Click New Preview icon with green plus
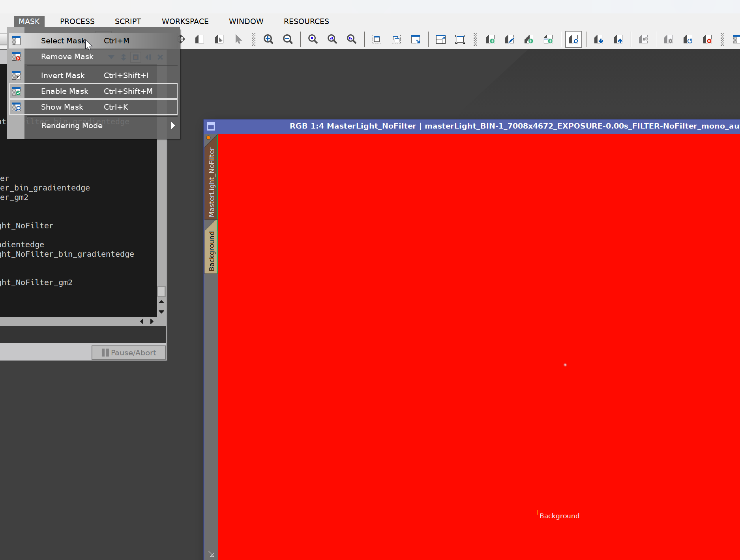Image resolution: width=740 pixels, height=560 pixels. tap(490, 39)
